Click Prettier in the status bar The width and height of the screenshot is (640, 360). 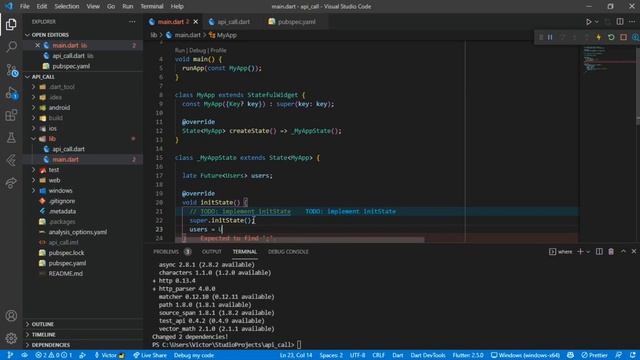[x=594, y=355]
